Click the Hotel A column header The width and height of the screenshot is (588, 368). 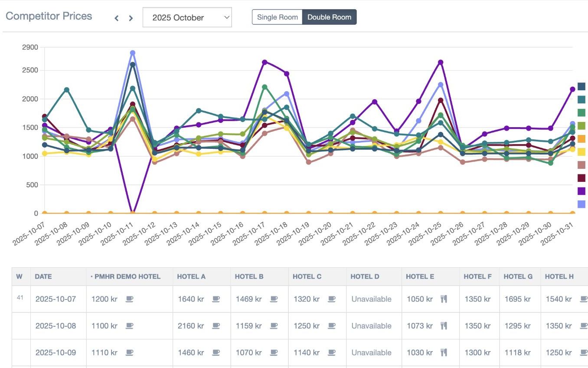[x=191, y=276]
